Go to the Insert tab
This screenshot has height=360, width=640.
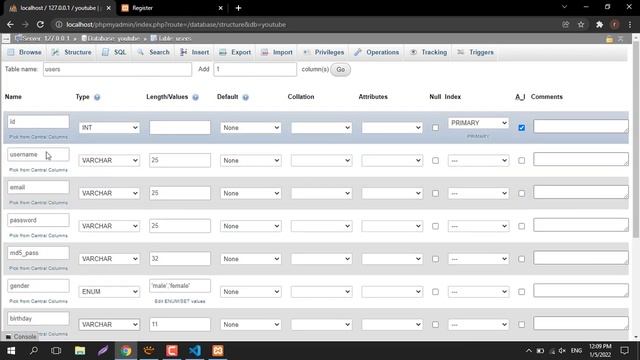pyautogui.click(x=195, y=52)
